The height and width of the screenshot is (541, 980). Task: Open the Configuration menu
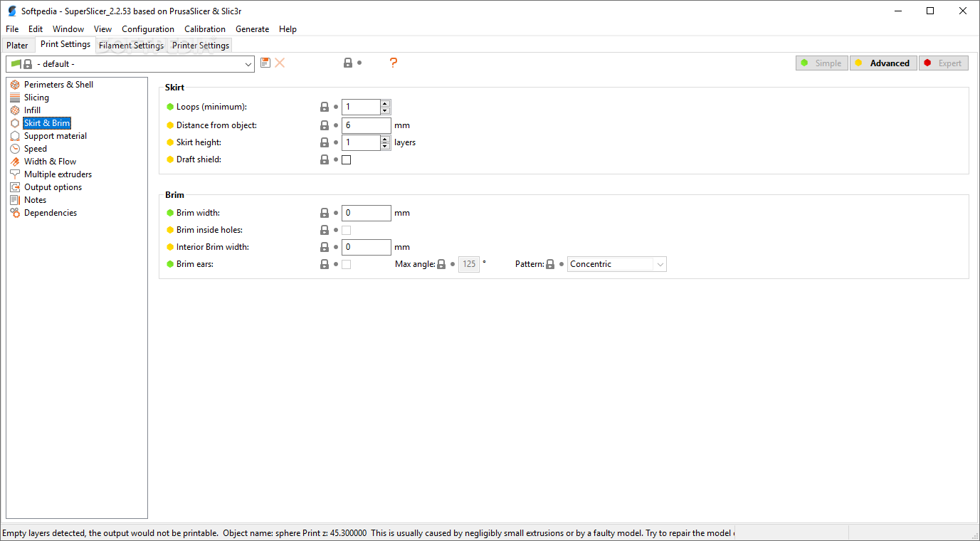pyautogui.click(x=148, y=29)
